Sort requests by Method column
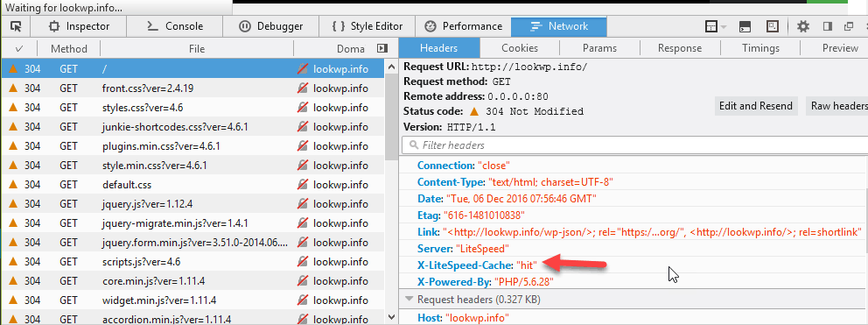Viewport: 868px width, 325px height. point(69,49)
